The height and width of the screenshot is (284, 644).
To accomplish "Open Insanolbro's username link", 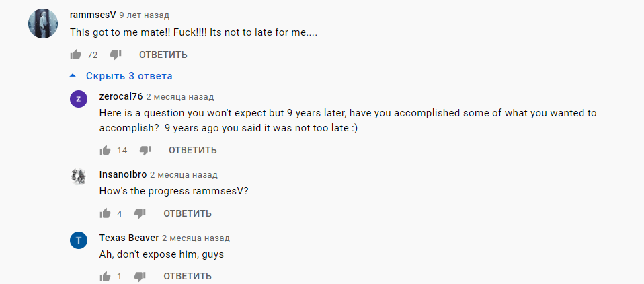I will click(122, 174).
